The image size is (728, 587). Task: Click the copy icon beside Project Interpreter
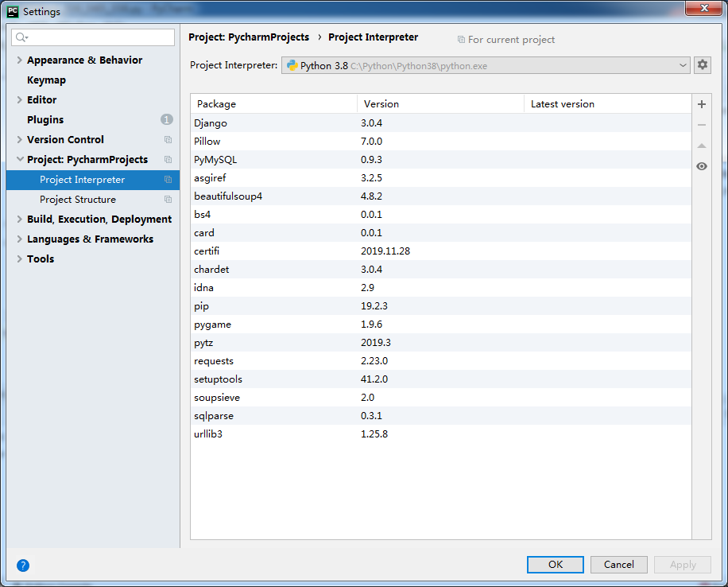pyautogui.click(x=168, y=180)
